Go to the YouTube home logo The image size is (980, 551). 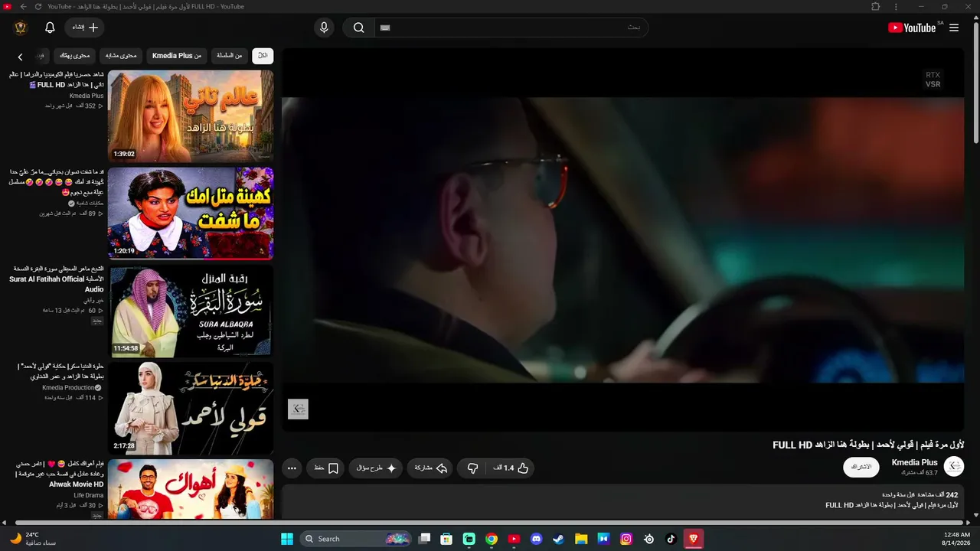tap(913, 28)
